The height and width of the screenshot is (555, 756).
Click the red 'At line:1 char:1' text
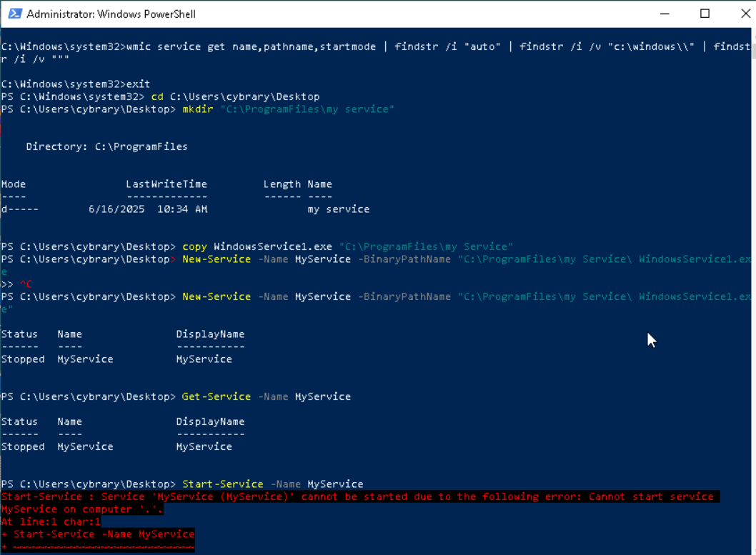(x=51, y=521)
